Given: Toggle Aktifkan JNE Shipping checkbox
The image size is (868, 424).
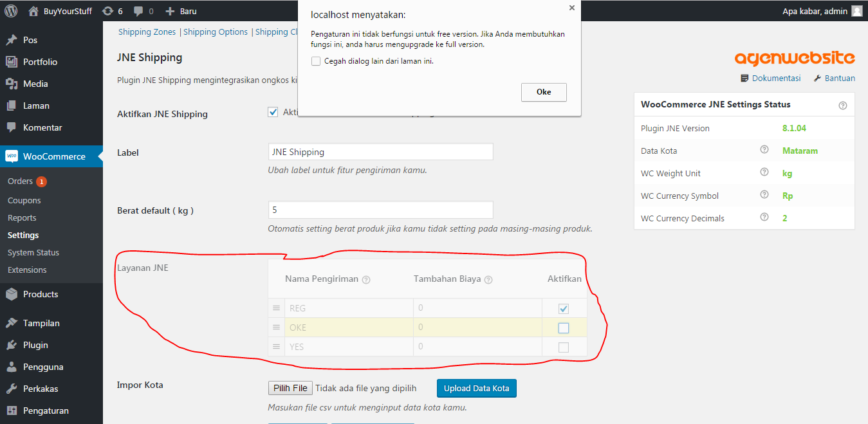Looking at the screenshot, I should [x=273, y=111].
